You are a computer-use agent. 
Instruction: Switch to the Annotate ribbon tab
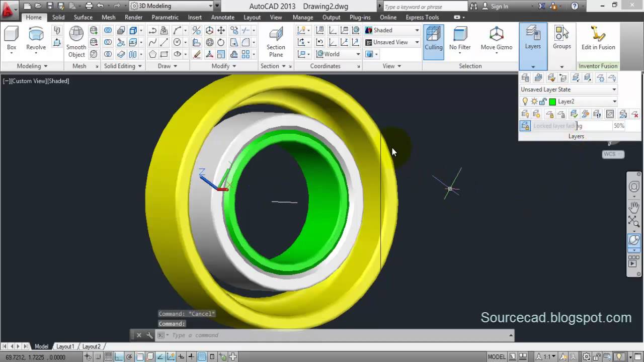tap(222, 17)
